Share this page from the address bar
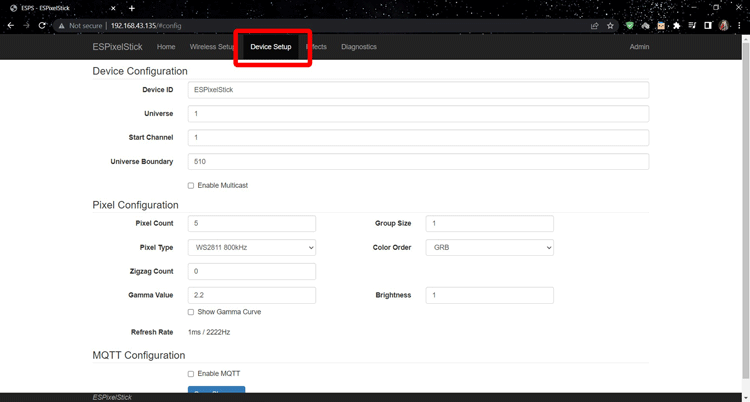 pos(595,26)
